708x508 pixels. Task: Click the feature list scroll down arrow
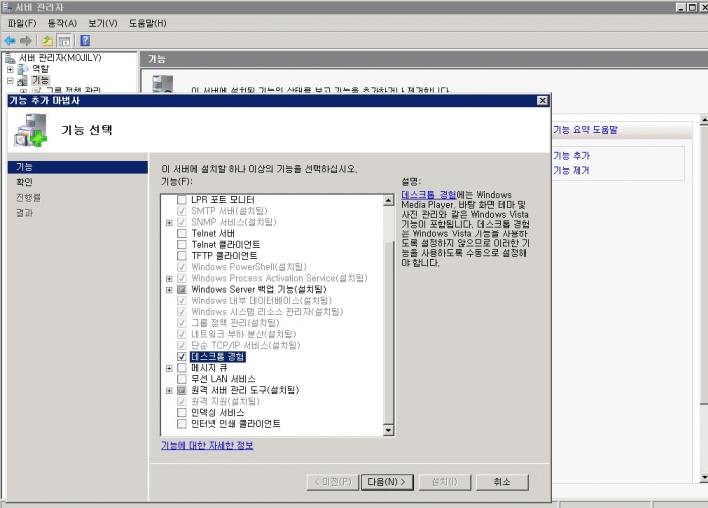pyautogui.click(x=388, y=430)
